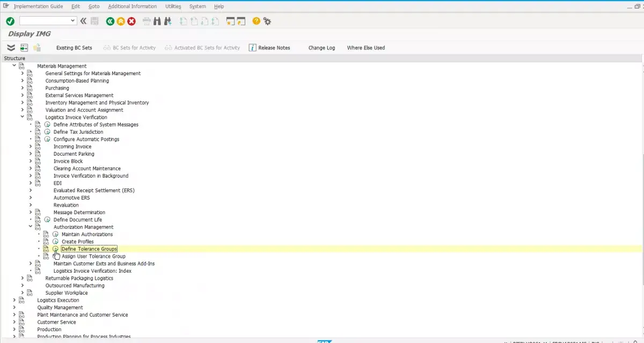Open the Help menu

point(219,6)
